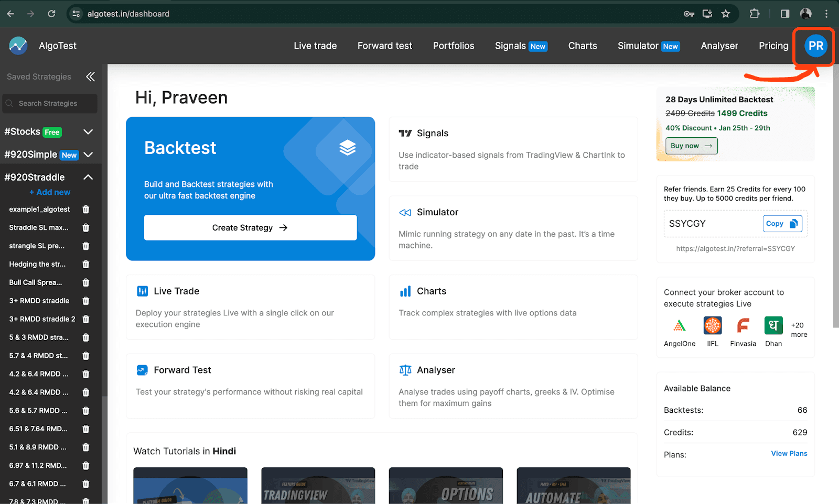Open the Portfolios menu item
The width and height of the screenshot is (839, 504).
(x=453, y=46)
